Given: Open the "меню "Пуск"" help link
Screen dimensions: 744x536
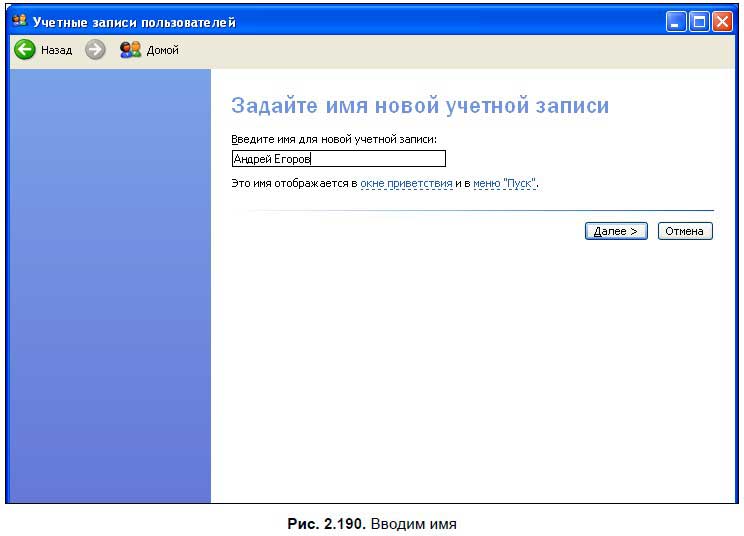Looking at the screenshot, I should point(505,184).
